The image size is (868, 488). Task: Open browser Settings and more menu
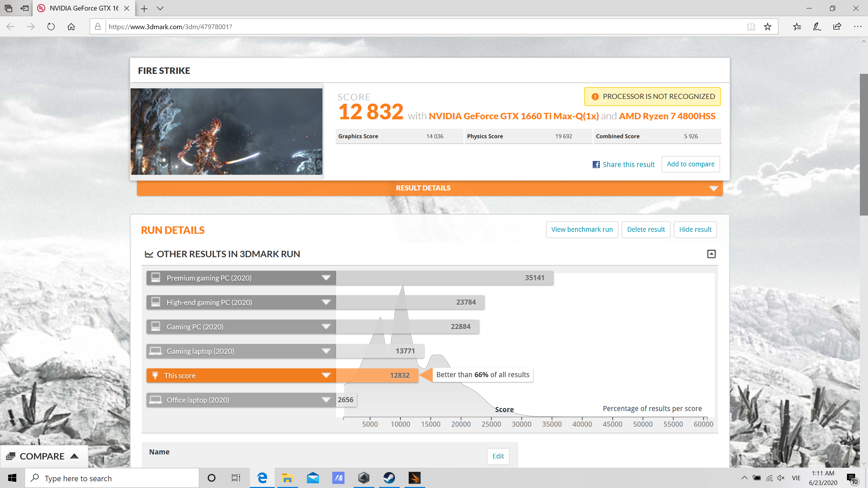click(858, 27)
